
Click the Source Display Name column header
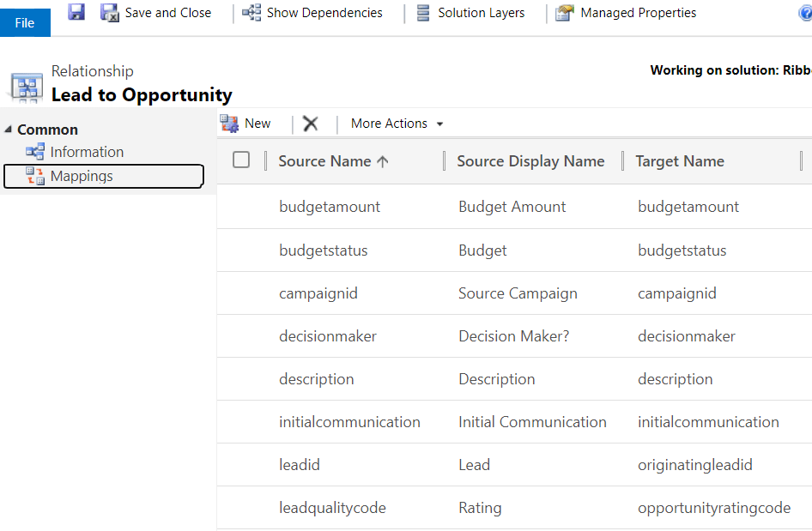(530, 161)
